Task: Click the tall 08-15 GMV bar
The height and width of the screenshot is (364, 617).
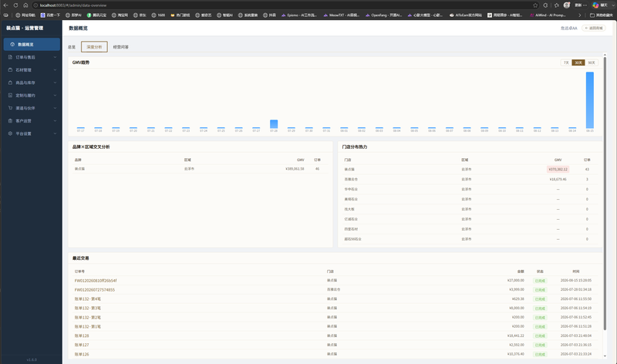Action: click(589, 100)
